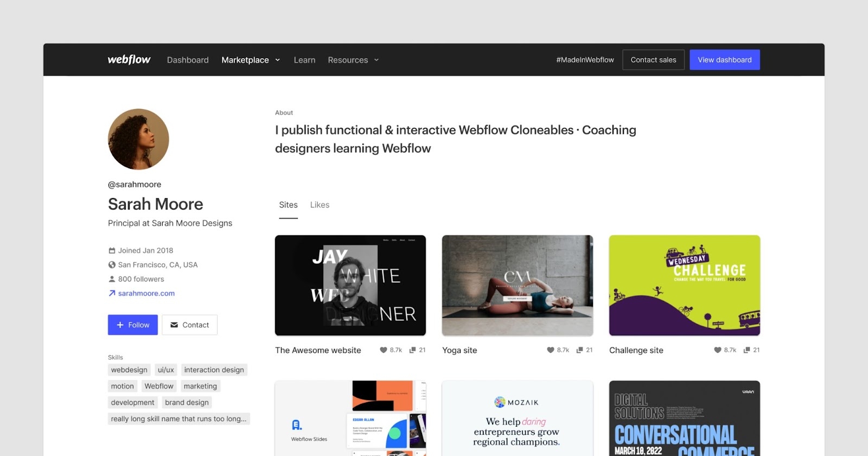Viewport: 868px width, 456px height.
Task: Click the Webflow logo in the navbar
Action: 129,60
